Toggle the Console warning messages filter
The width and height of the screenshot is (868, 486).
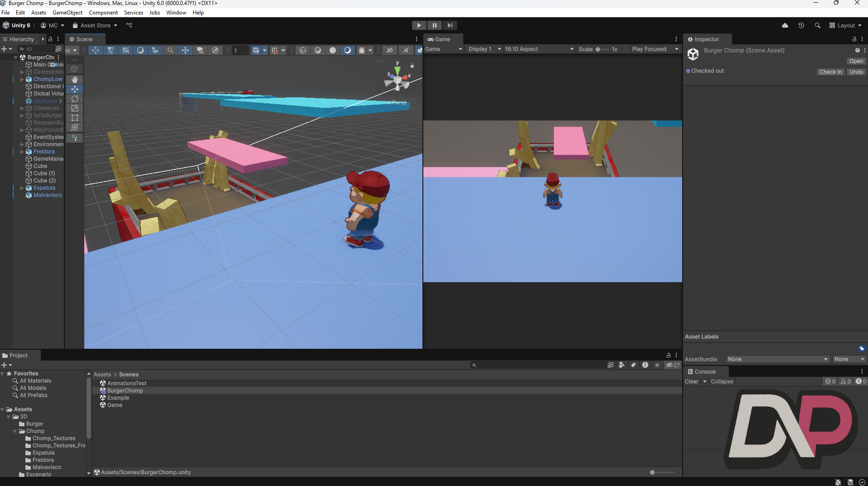[846, 382]
